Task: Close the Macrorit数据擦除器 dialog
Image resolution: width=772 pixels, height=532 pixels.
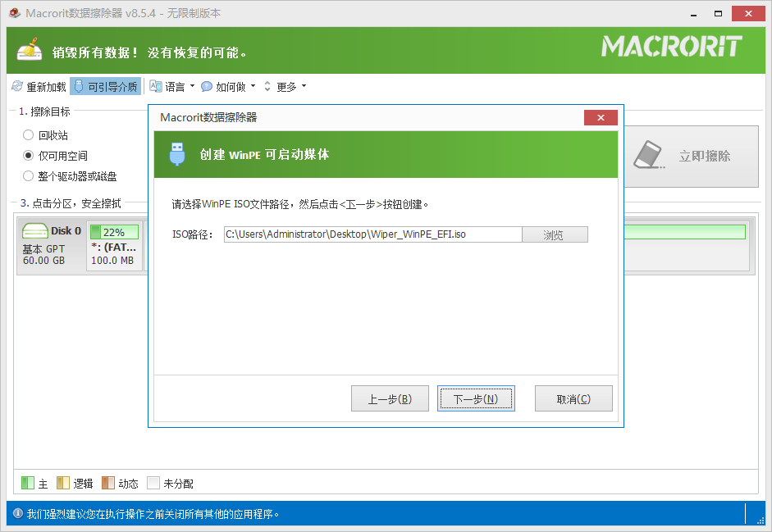Action: [x=601, y=117]
